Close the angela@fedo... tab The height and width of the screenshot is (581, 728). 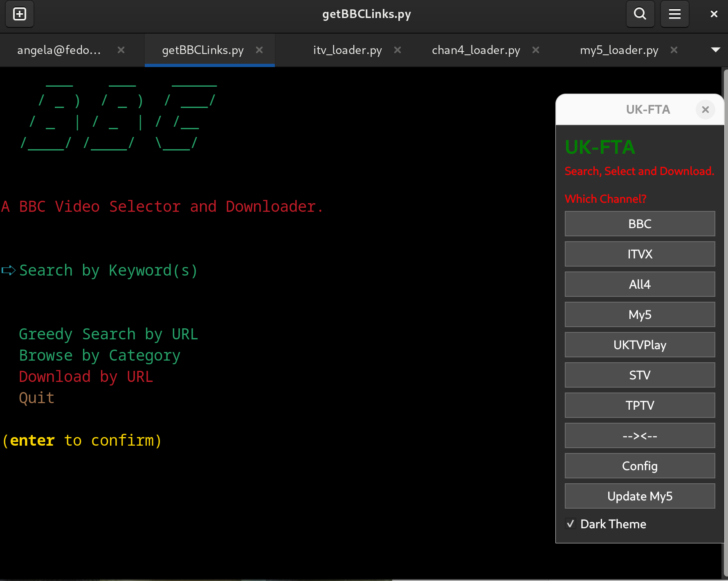(121, 50)
